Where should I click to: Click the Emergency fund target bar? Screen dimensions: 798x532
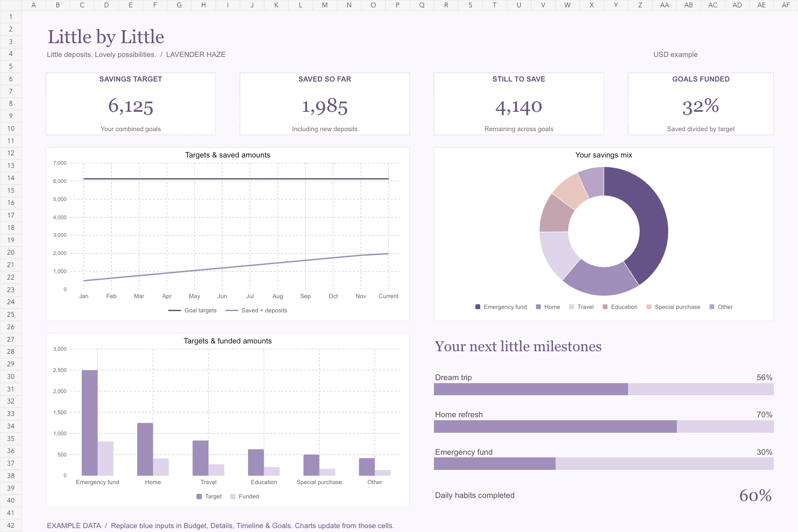pos(90,423)
